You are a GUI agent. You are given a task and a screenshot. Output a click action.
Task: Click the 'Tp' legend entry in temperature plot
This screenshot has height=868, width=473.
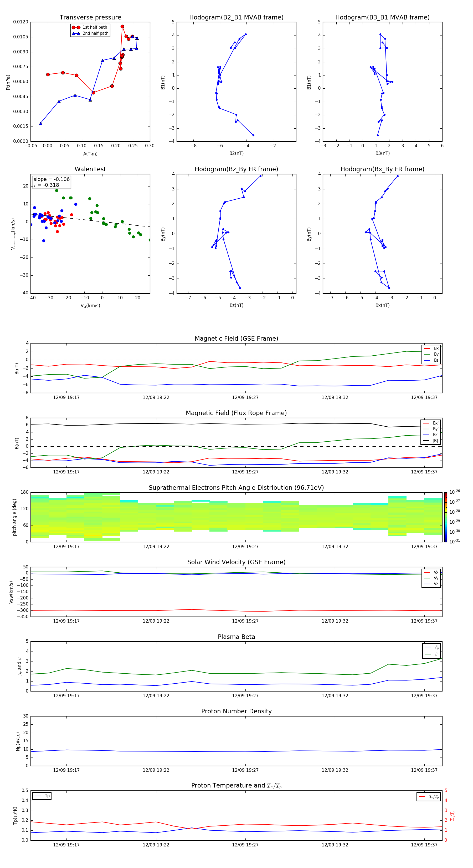click(42, 796)
